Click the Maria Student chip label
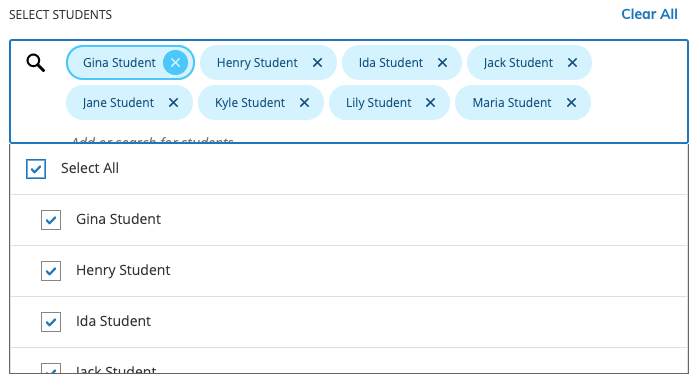 click(512, 103)
